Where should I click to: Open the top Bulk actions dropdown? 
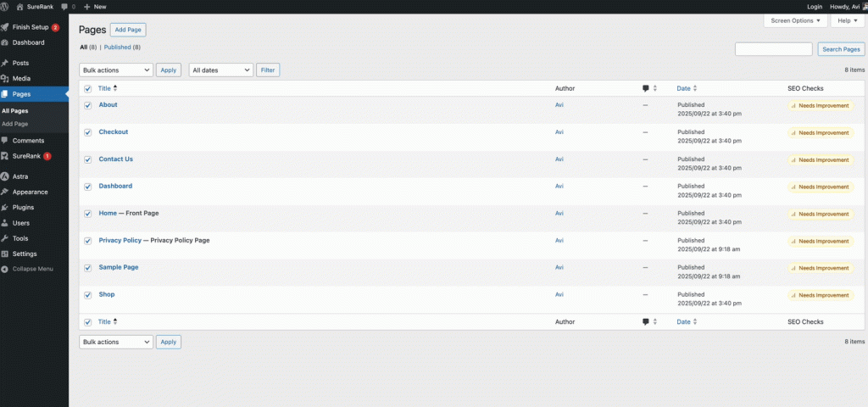click(116, 70)
